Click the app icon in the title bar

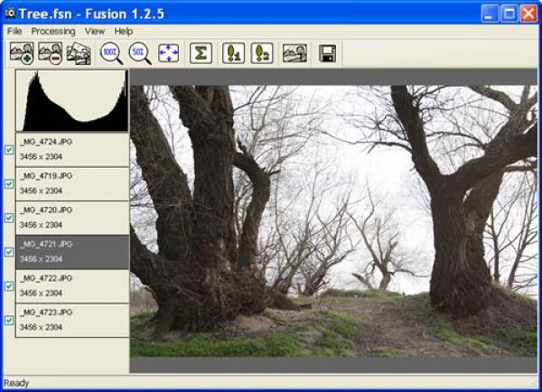pyautogui.click(x=10, y=14)
